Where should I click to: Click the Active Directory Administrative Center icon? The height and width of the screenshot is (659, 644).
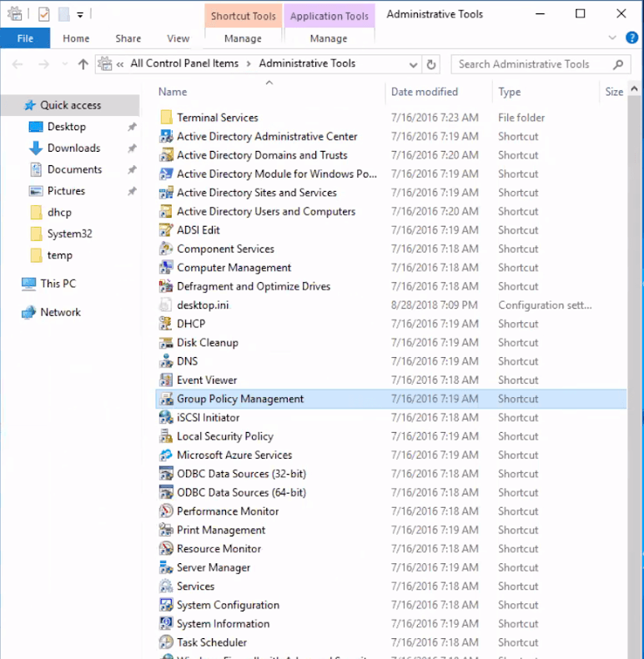(166, 136)
